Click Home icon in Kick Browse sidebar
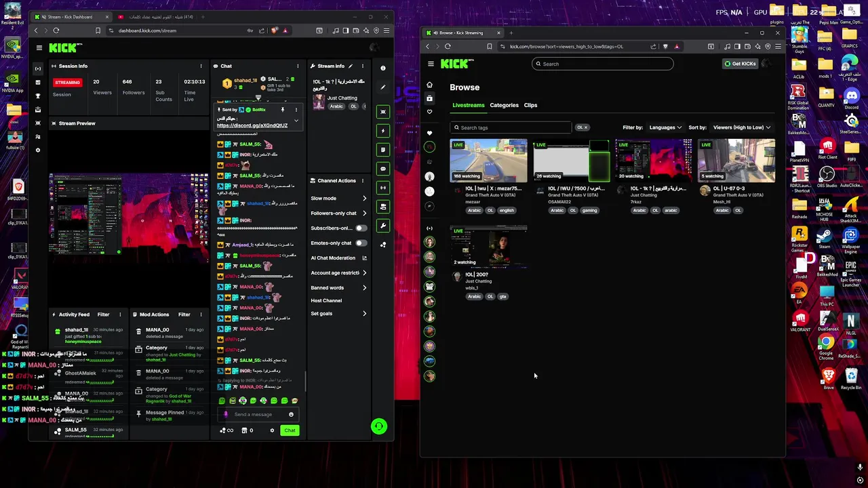 (429, 85)
